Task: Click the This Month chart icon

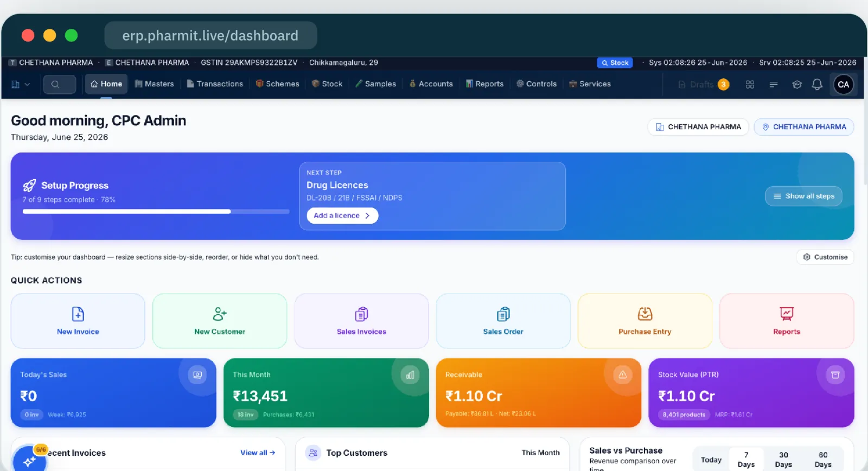Action: click(410, 375)
